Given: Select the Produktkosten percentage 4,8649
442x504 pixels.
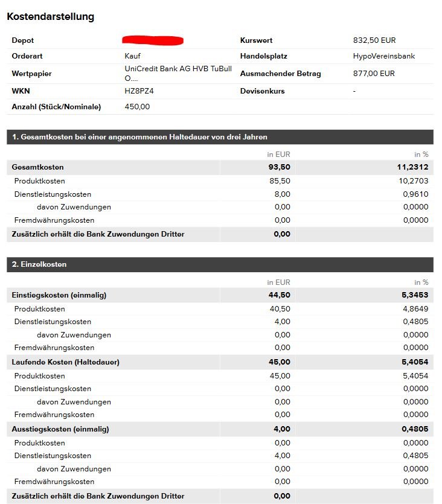Looking at the screenshot, I should (415, 309).
